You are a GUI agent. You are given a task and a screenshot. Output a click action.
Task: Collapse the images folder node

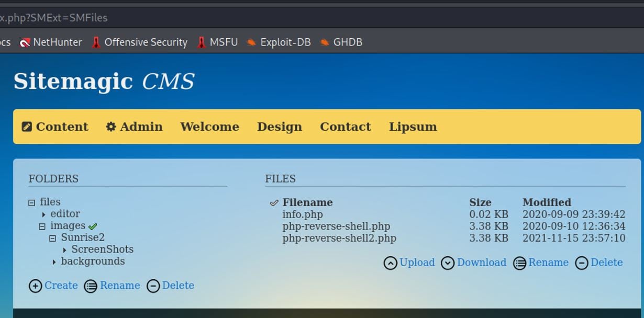tap(42, 226)
